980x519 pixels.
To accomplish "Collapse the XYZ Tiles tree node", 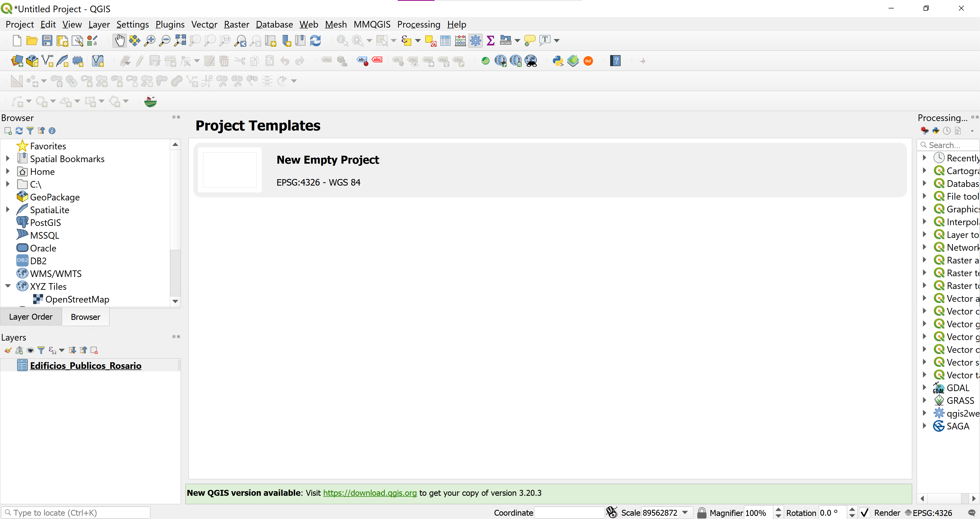I will pyautogui.click(x=8, y=286).
